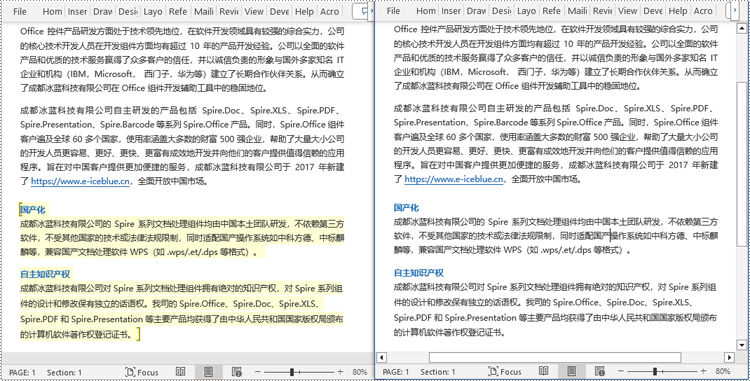
Task: Click vertical scrollbar down arrow in right window
Action: pyautogui.click(x=741, y=345)
